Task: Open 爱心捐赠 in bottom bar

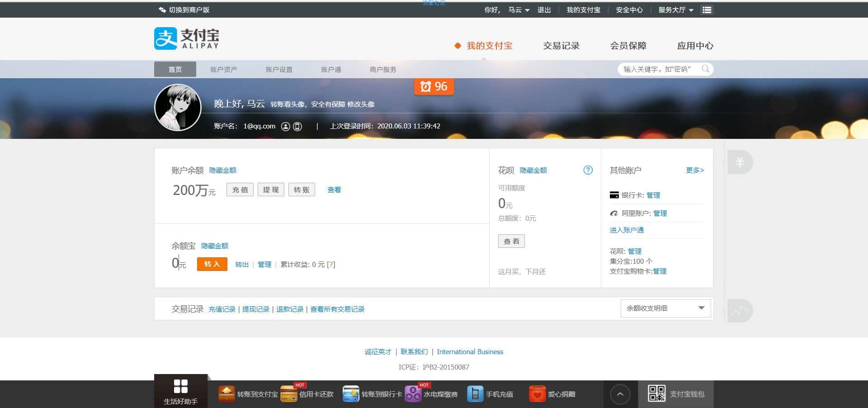Action: click(552, 394)
